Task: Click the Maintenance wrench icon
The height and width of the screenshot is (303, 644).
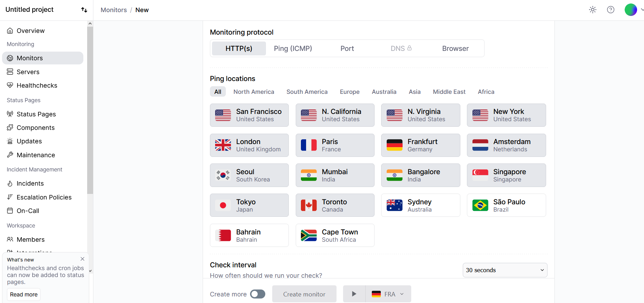Action: click(x=10, y=155)
